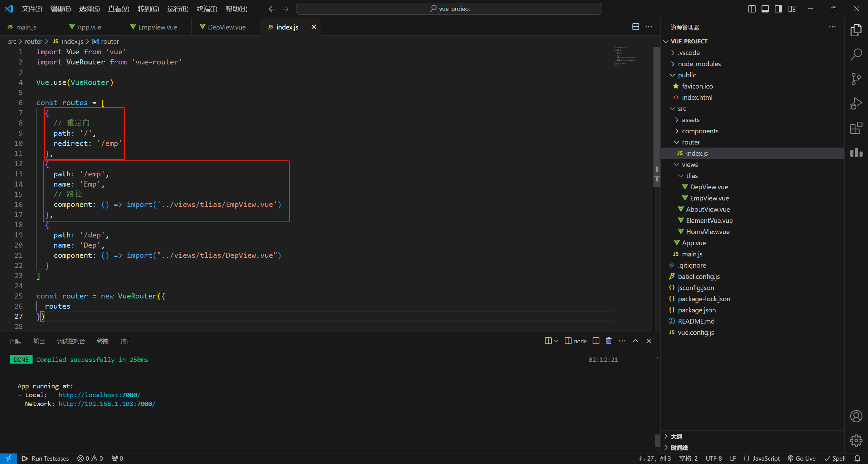Toggle primary side bar visibility
This screenshot has width=868, height=464.
752,9
